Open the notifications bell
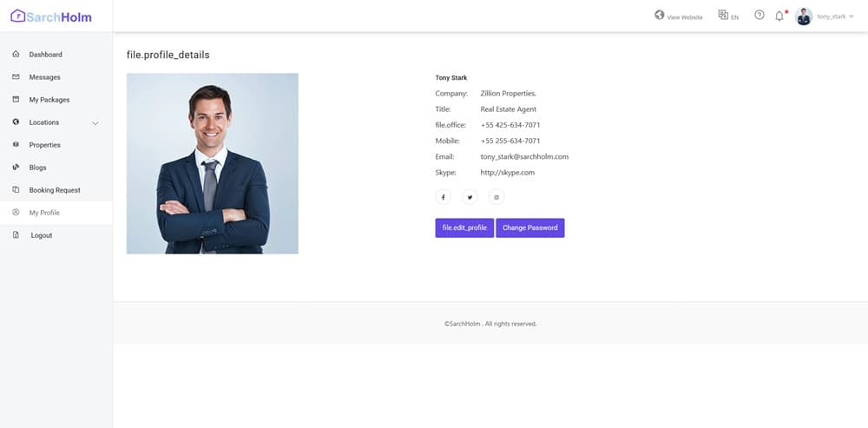This screenshot has height=428, width=868. pos(779,16)
